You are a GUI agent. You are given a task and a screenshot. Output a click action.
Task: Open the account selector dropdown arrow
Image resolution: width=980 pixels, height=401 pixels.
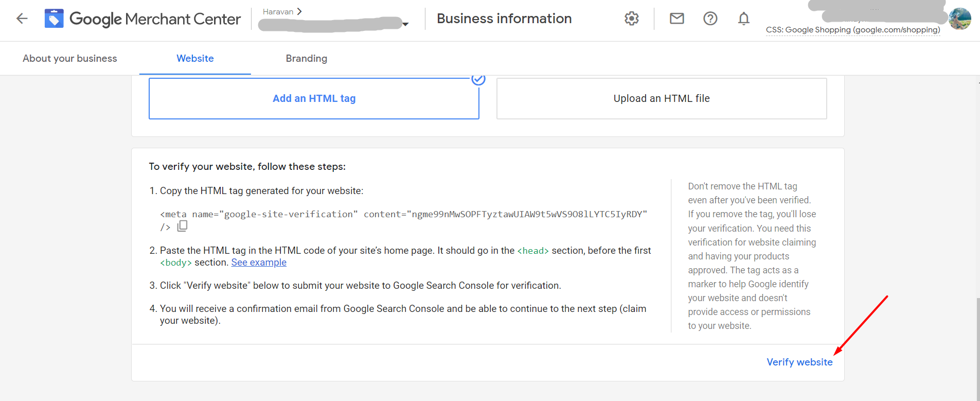tap(405, 24)
